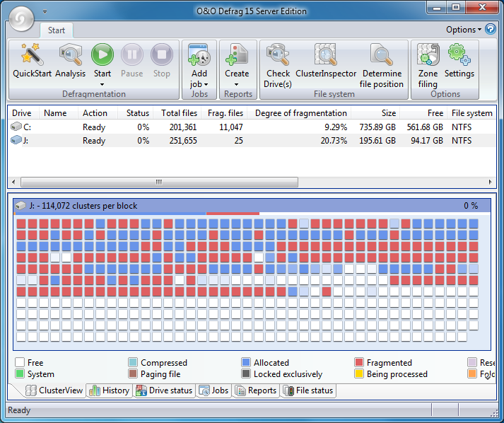The width and height of the screenshot is (504, 423).
Task: Open the ClusterInspector tool
Action: [x=326, y=61]
